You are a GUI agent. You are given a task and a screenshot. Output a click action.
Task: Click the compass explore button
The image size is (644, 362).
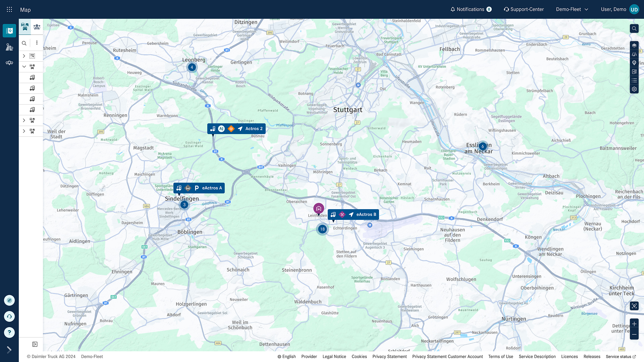[x=9, y=300]
